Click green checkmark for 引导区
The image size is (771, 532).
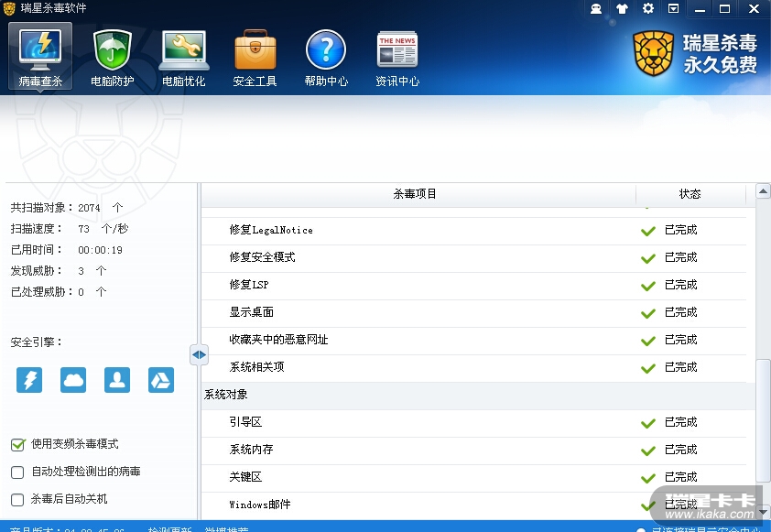648,423
